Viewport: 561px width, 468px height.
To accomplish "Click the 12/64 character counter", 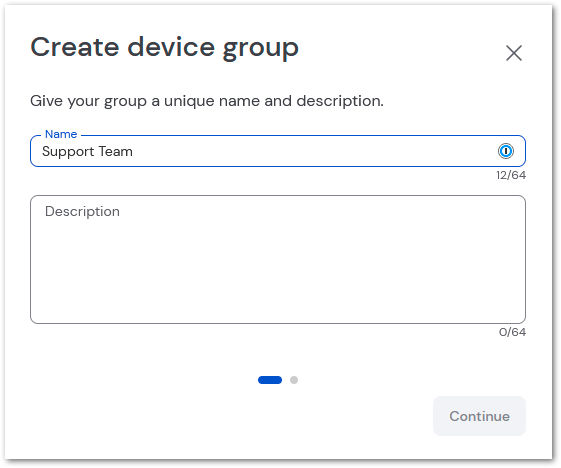I will point(511,175).
